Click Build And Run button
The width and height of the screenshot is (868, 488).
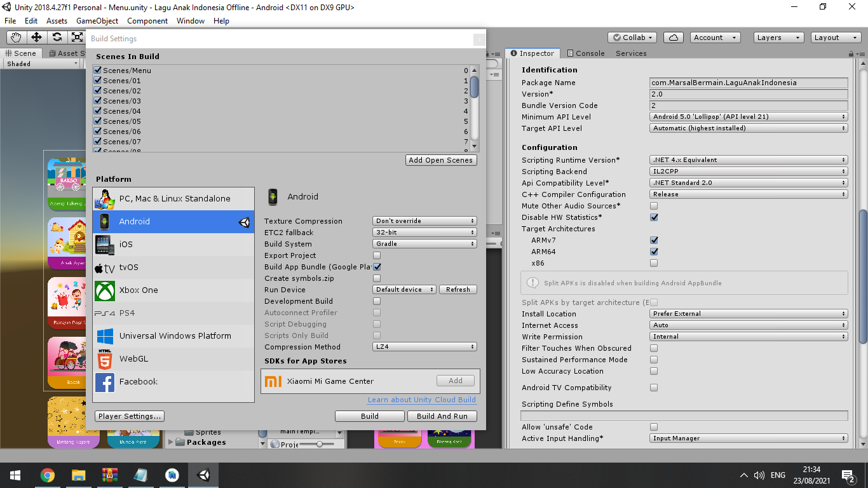coord(442,416)
